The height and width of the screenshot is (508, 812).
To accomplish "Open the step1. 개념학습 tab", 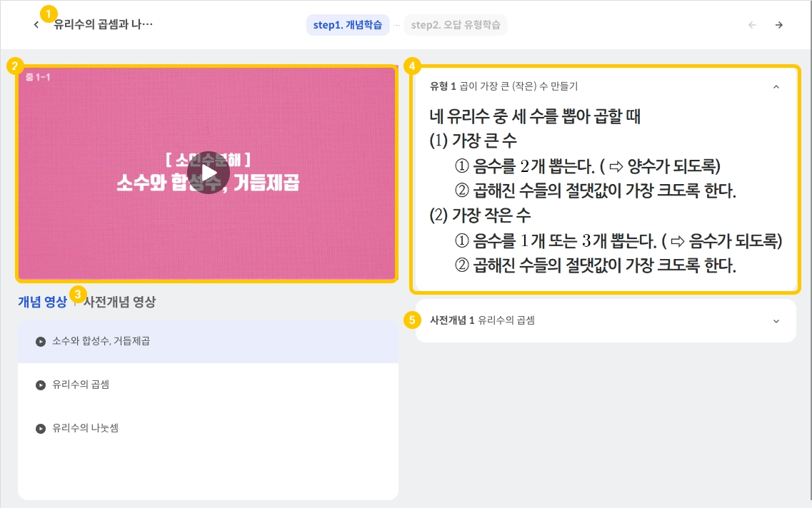I will 348,25.
